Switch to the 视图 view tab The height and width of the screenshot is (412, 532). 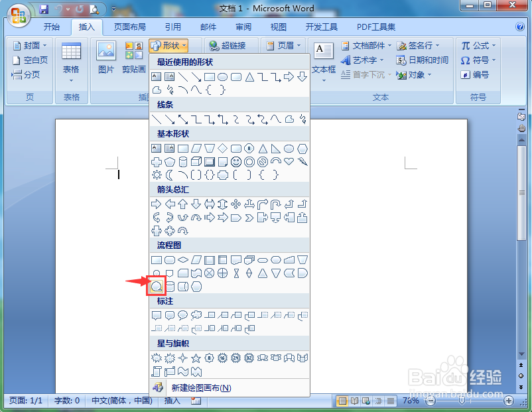click(278, 27)
